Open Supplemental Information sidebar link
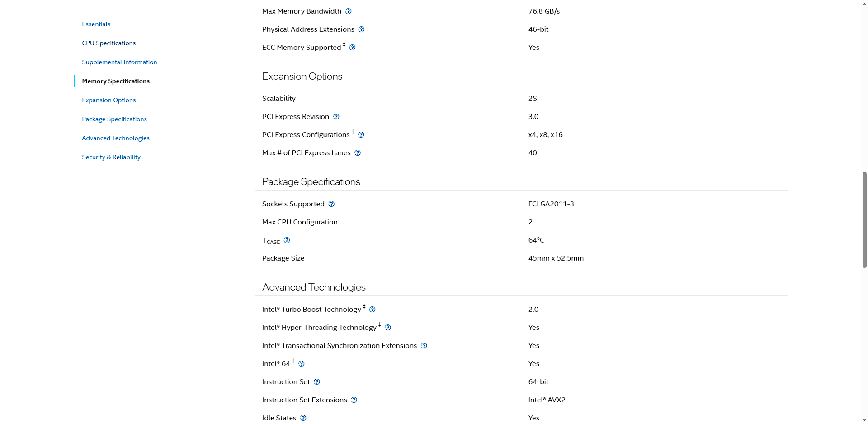The image size is (868, 424). pos(119,62)
